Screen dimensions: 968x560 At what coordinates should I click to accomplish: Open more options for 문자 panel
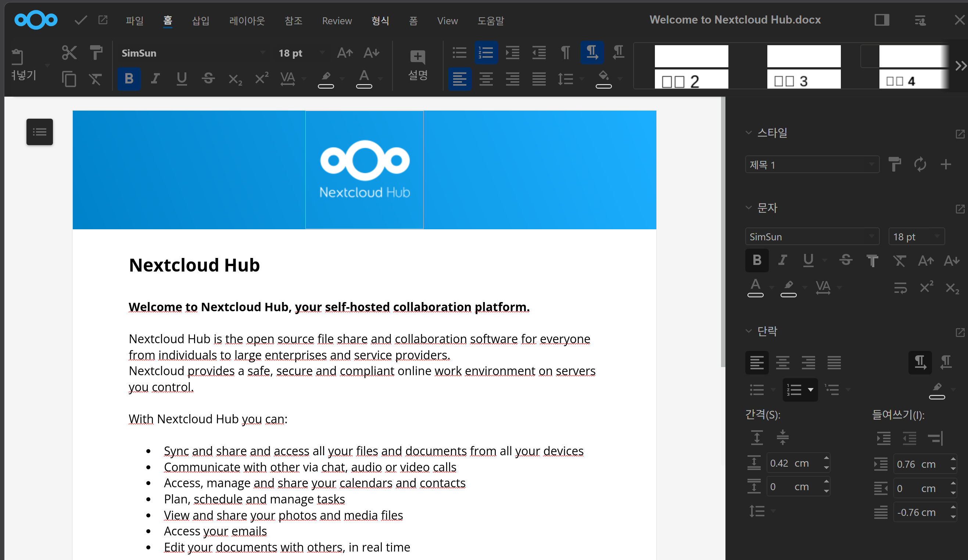pos(960,209)
